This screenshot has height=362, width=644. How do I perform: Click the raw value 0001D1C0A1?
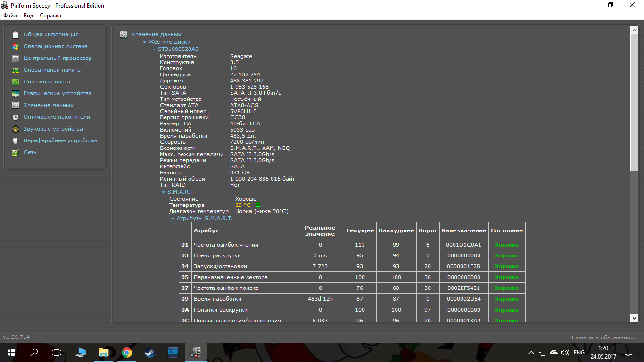point(463,245)
